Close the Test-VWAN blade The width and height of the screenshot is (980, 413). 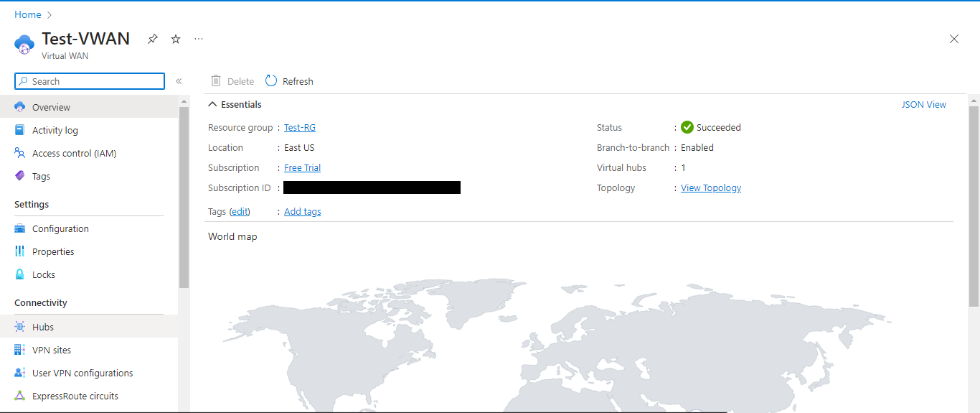[954, 39]
